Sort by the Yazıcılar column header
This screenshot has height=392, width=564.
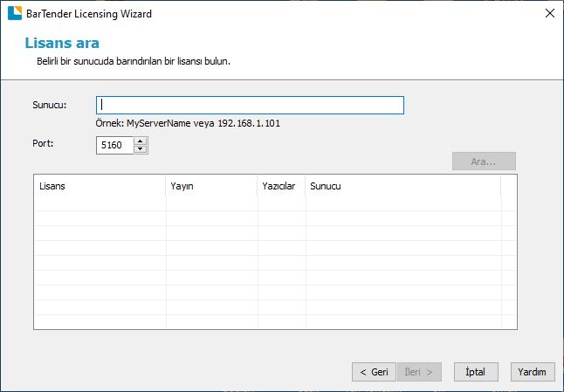point(282,186)
